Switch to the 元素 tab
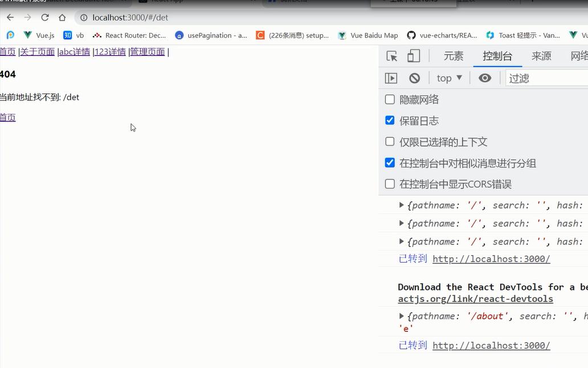588x368 pixels. 454,55
